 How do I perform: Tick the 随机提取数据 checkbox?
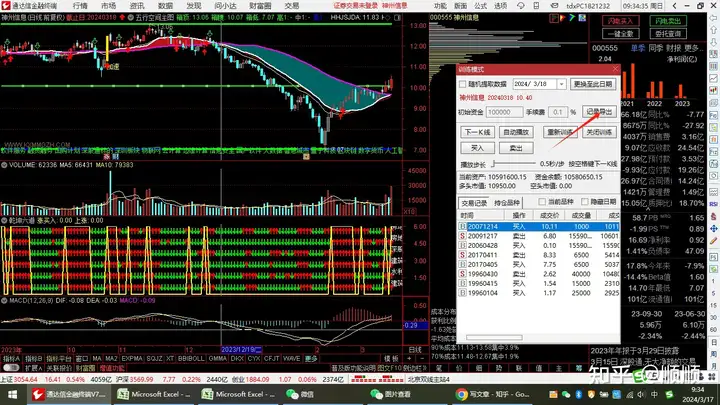coord(462,84)
